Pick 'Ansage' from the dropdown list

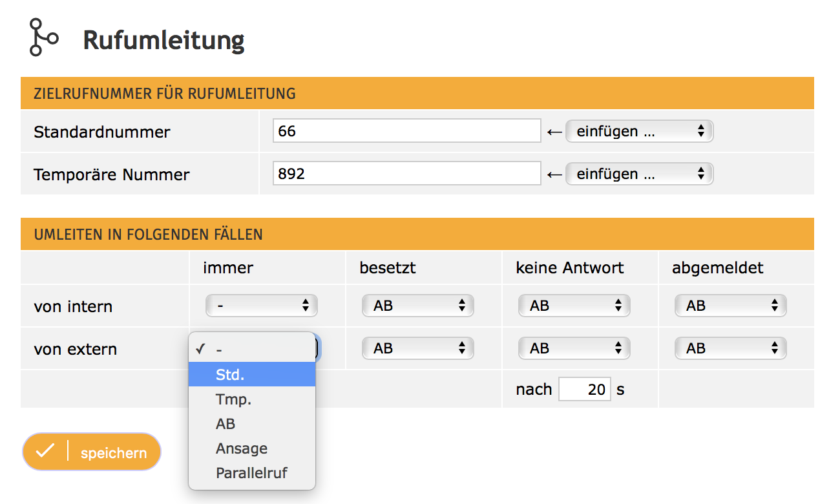[x=251, y=448]
